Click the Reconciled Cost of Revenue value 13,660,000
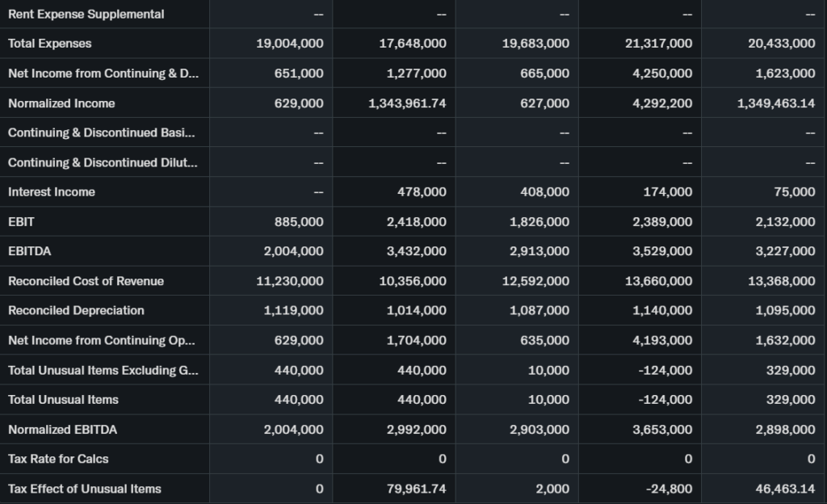 [655, 281]
